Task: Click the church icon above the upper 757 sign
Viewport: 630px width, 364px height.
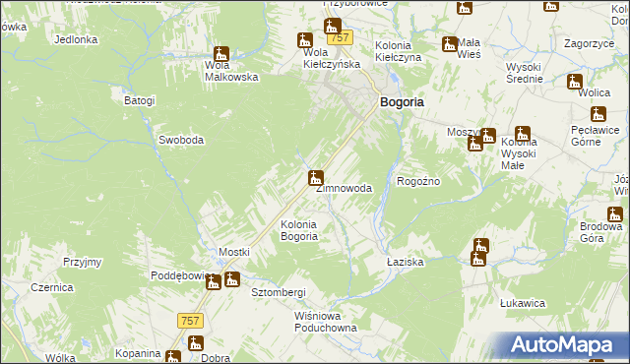Action: (x=333, y=27)
